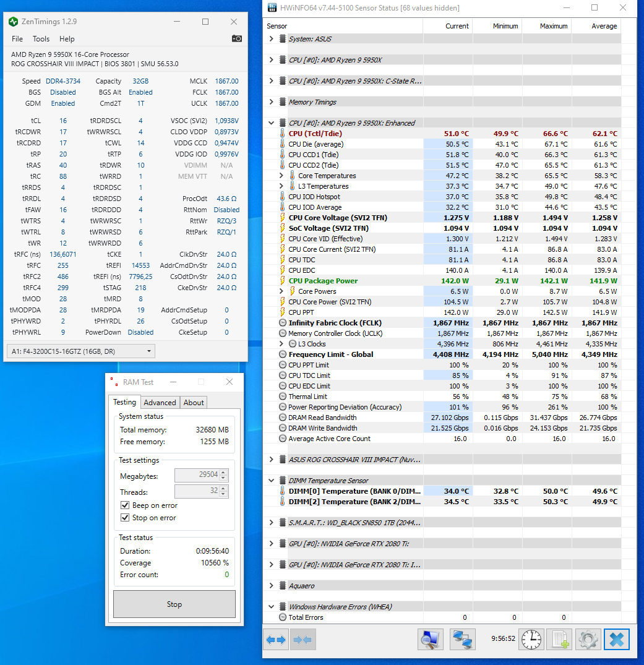
Task: Click HWiNFO blue X close sensors icon
Action: pos(617,639)
